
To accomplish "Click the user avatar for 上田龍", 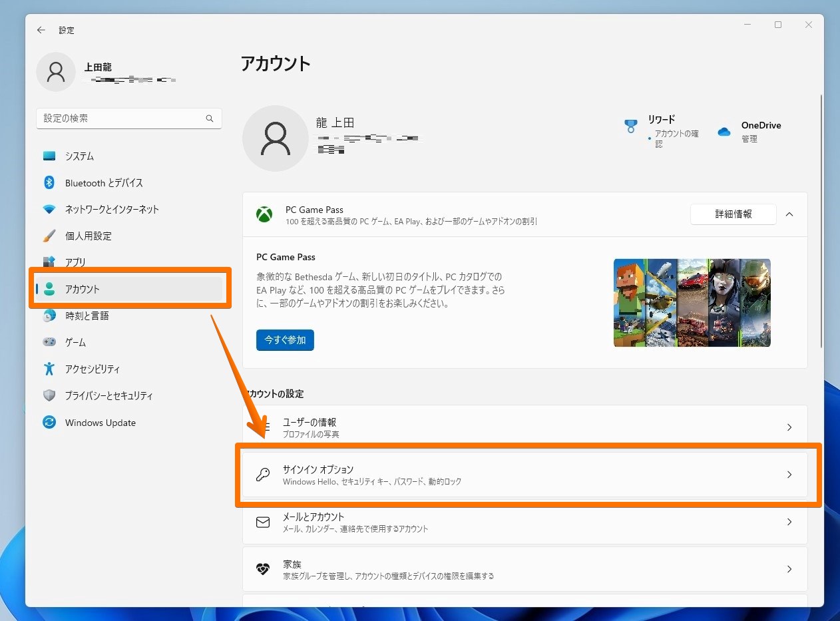I will [x=56, y=72].
